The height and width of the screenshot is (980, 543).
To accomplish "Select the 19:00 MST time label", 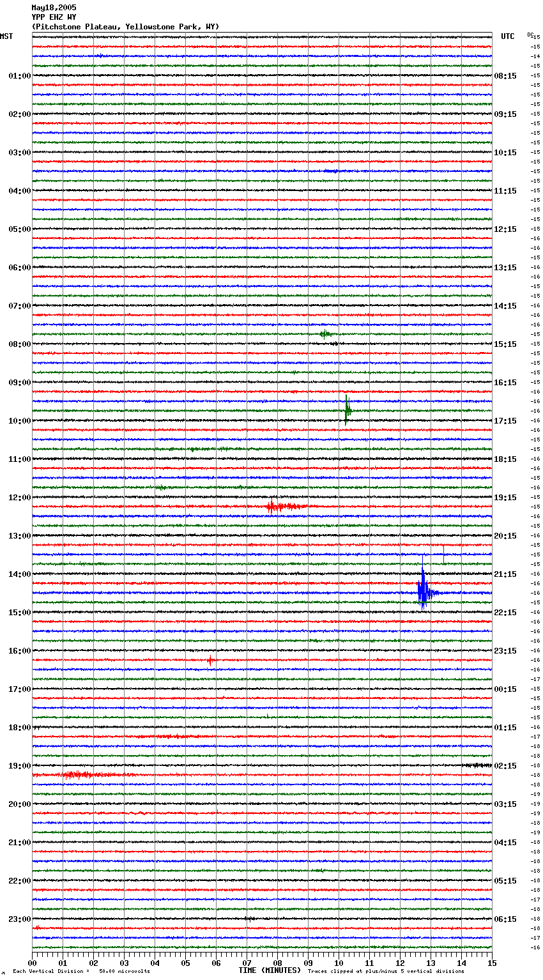I will pos(19,766).
